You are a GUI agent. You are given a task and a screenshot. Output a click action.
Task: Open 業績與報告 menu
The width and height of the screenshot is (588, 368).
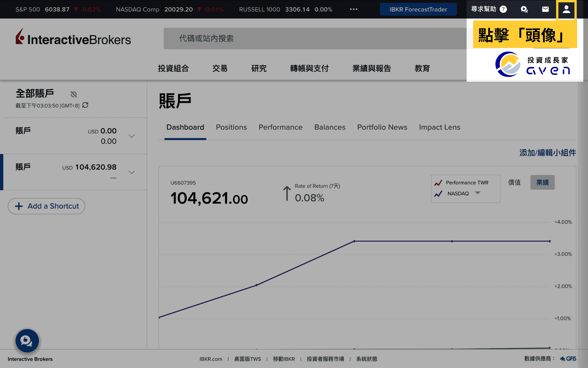pyautogui.click(x=372, y=68)
